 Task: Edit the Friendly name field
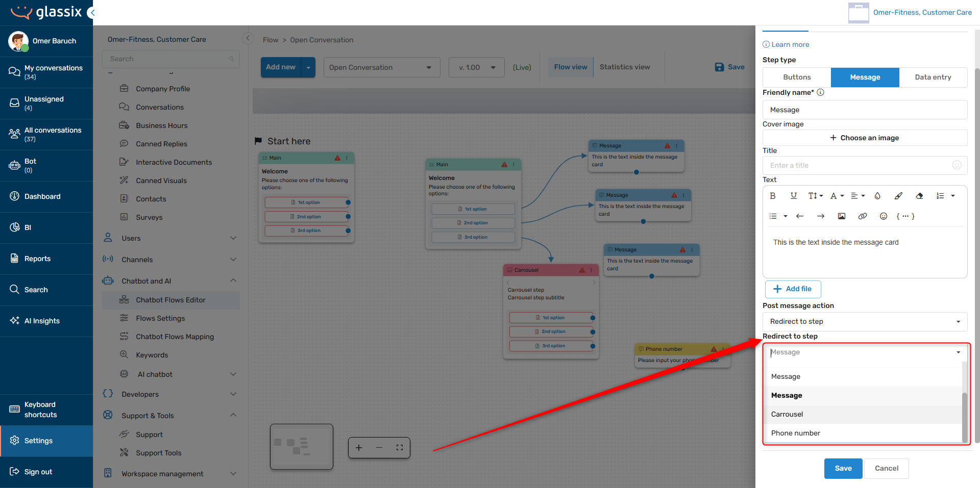(865, 110)
